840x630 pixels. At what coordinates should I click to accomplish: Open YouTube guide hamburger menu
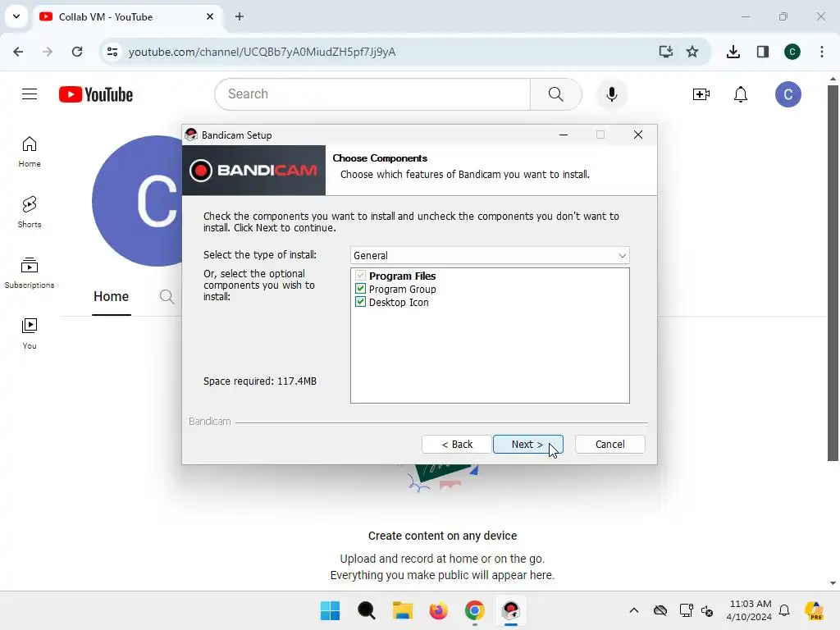[x=30, y=94]
